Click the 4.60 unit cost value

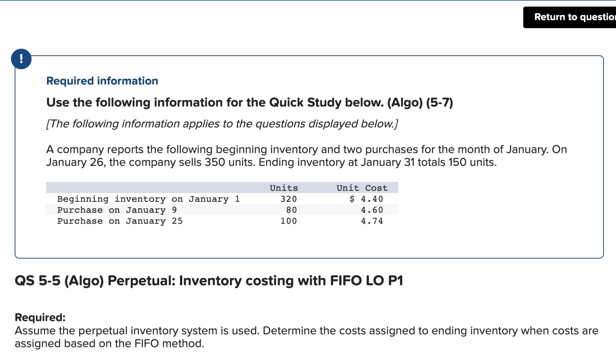click(x=371, y=210)
